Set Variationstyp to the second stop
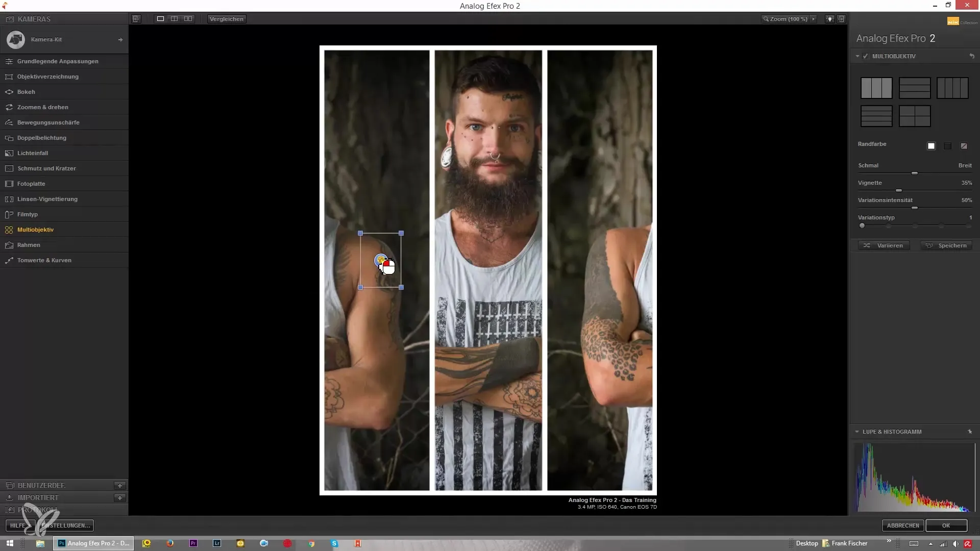The height and width of the screenshot is (551, 980). click(889, 226)
